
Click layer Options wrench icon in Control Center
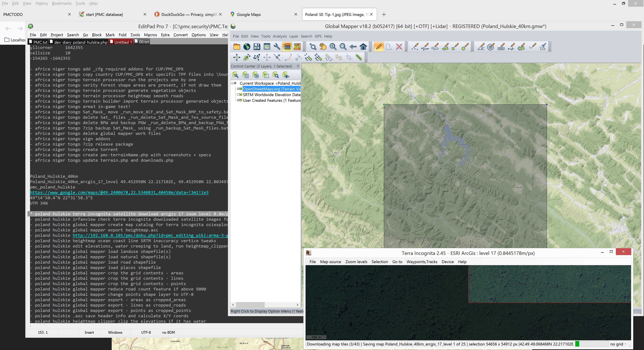coord(235,75)
